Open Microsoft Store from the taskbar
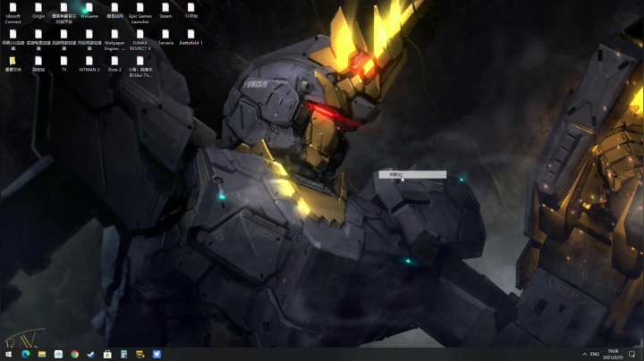Image resolution: width=644 pixels, height=361 pixels. click(x=107, y=354)
